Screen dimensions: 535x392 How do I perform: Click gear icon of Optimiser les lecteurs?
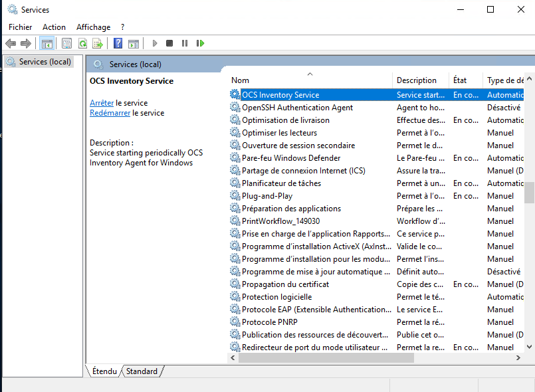[x=235, y=132]
